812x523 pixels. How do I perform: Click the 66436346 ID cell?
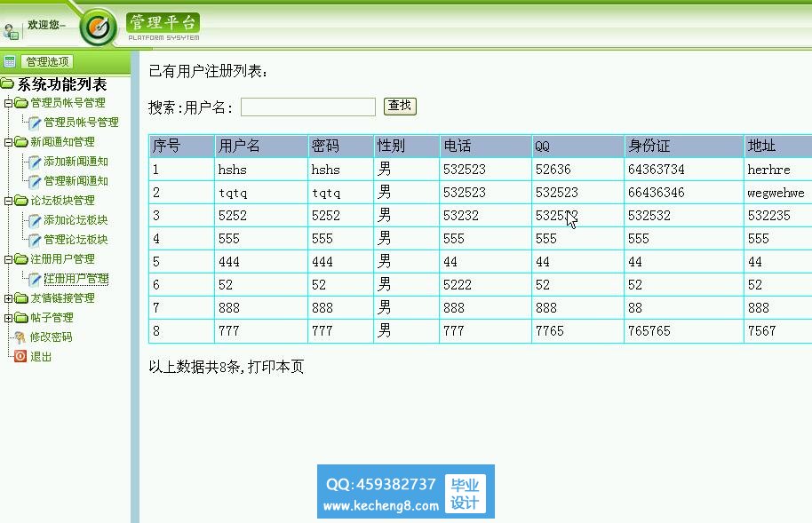(x=684, y=193)
